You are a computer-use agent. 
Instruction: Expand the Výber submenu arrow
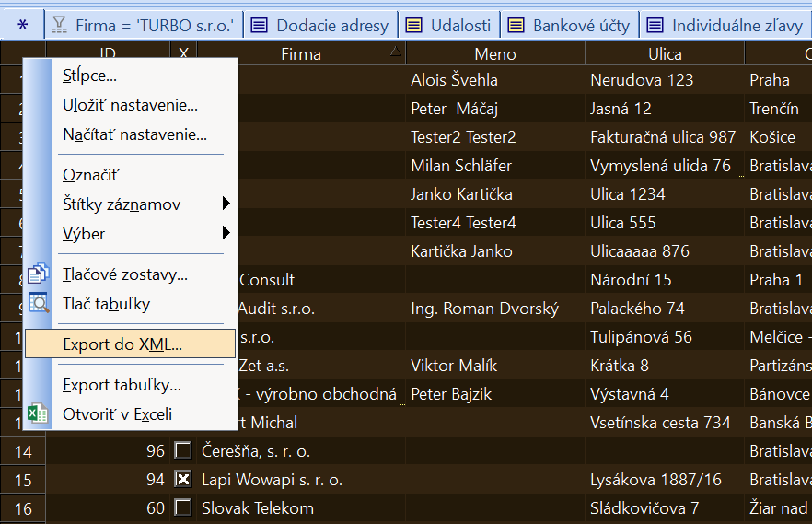click(226, 232)
